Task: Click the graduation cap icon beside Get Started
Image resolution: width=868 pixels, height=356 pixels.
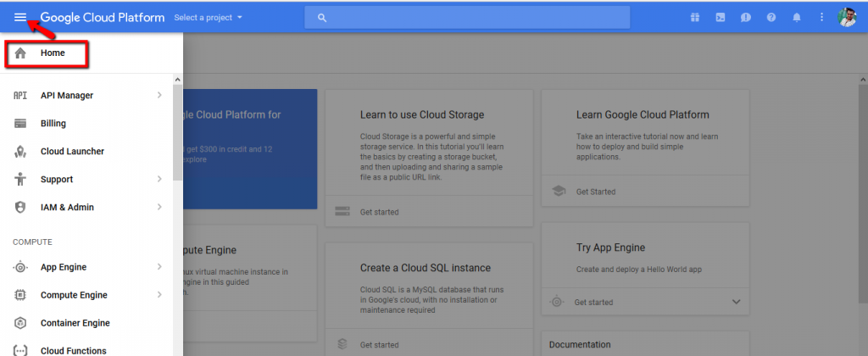Action: coord(559,192)
